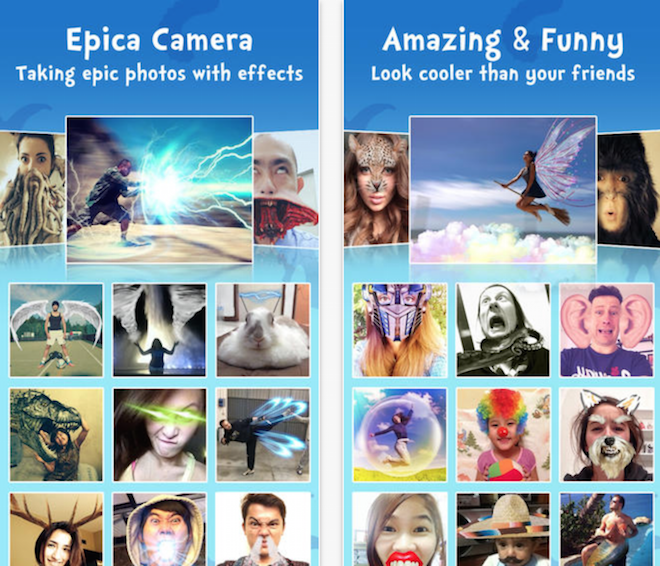The width and height of the screenshot is (660, 566).
Task: Open the woman with dog face filter
Action: 607,435
